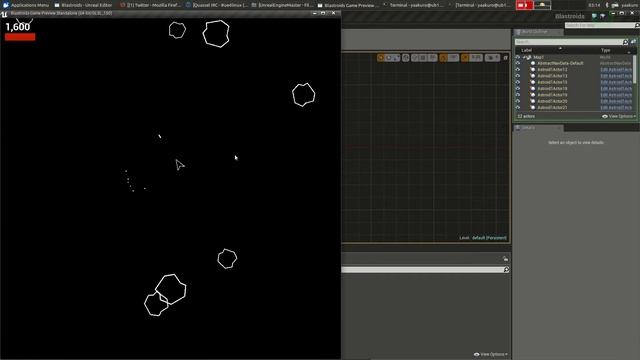
Task: Select AbstractNavData-Default in World Outliner
Action: click(560, 64)
